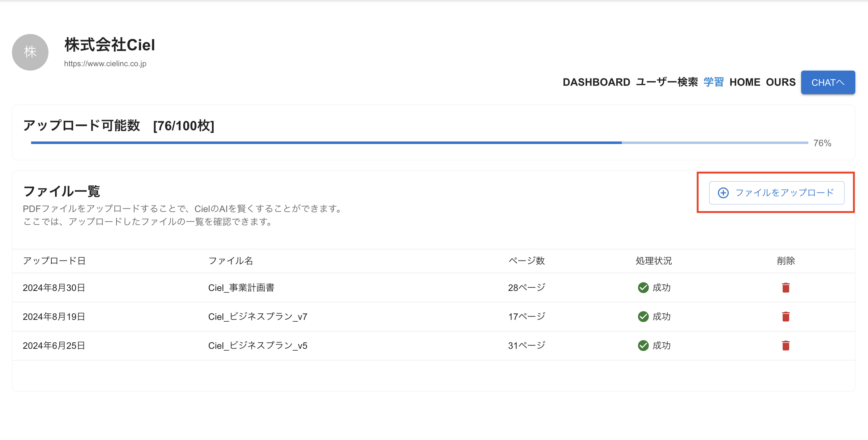
Task: Click the date 2024年8月19日
Action: point(54,317)
